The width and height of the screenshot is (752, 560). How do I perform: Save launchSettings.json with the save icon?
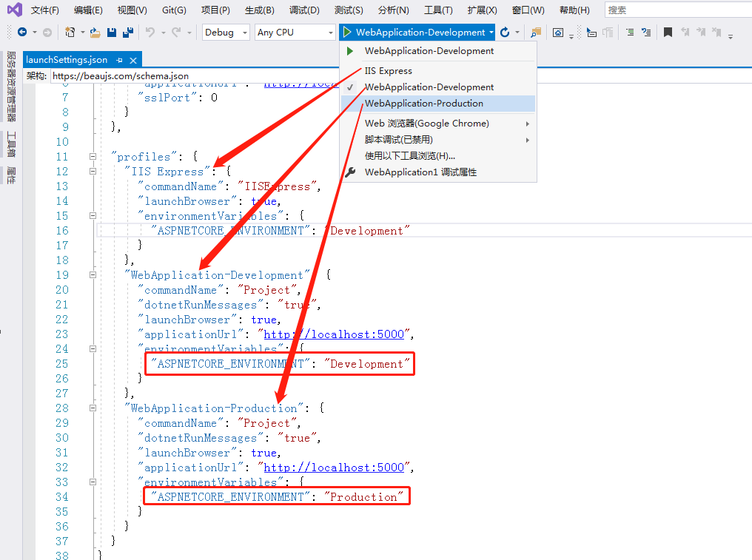pos(111,32)
